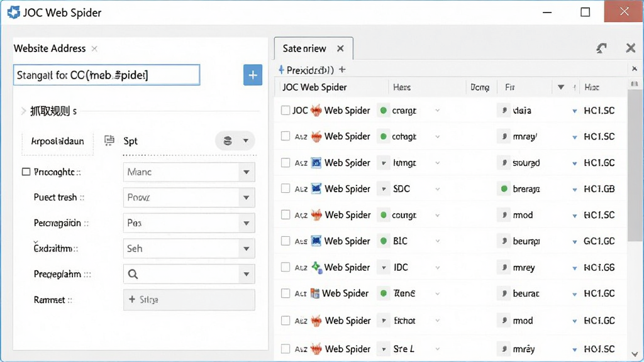
Task: Select the checkbox of the JOC Web Spider row
Action: 286,111
